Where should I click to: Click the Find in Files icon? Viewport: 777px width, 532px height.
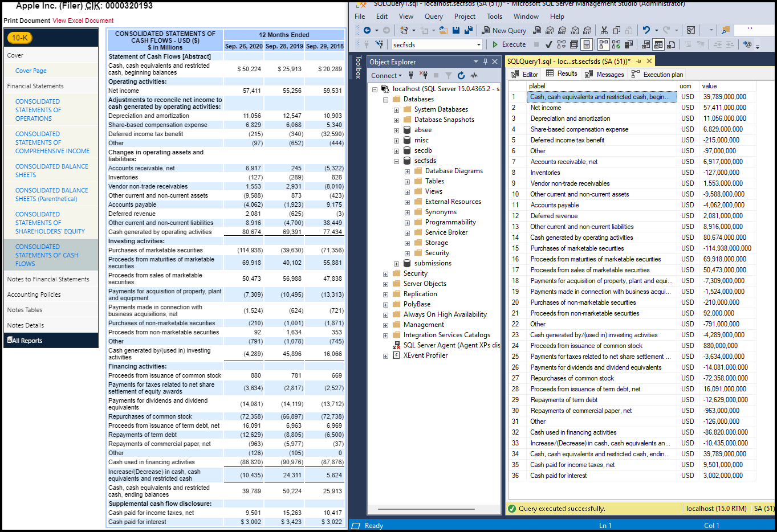tap(725, 30)
